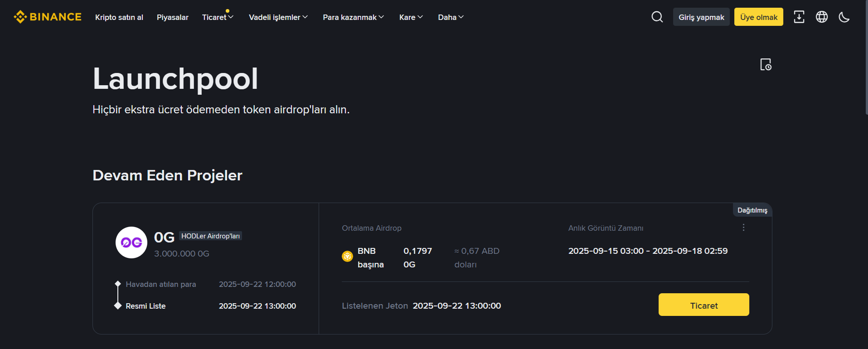Toggle the dark mode moon icon

tap(844, 17)
